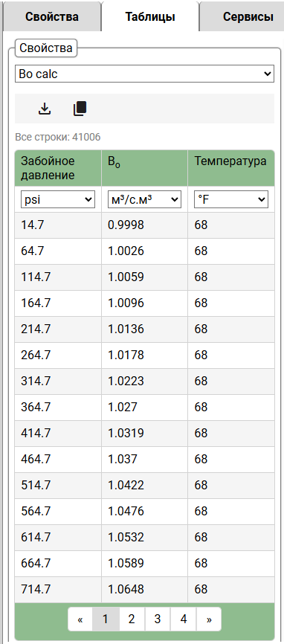Click pressure cell 314.7
Viewport: 284px width, 644px height.
(58, 381)
